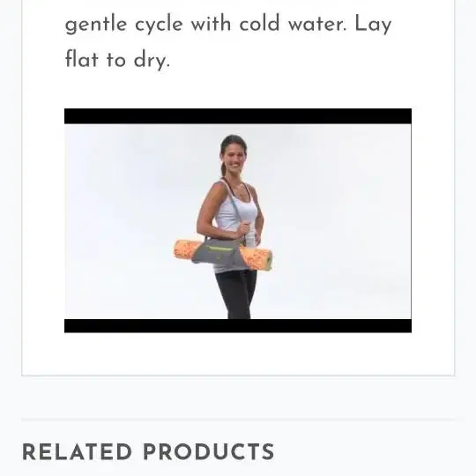Click the gray mat carrier bag
The image size is (476, 476).
point(217,251)
